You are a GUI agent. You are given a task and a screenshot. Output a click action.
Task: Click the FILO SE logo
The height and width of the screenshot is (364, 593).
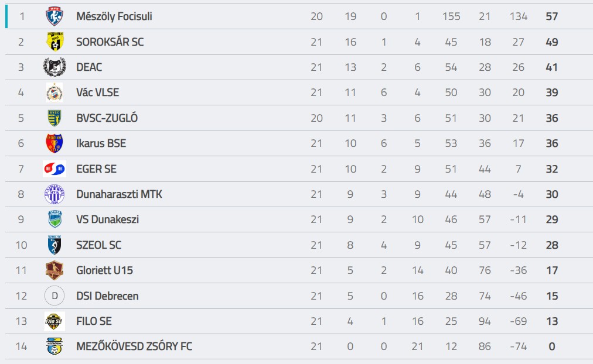[54, 321]
